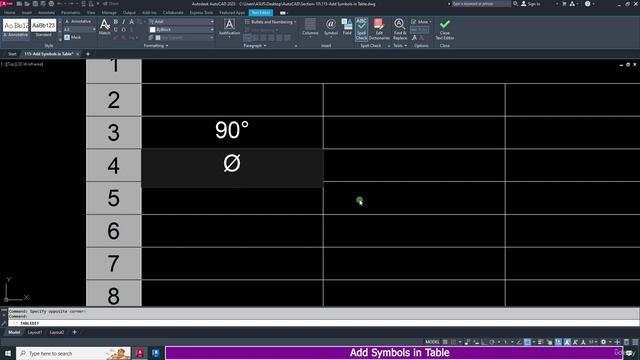
Task: Open the Arial font dropdown
Action: 181,22
